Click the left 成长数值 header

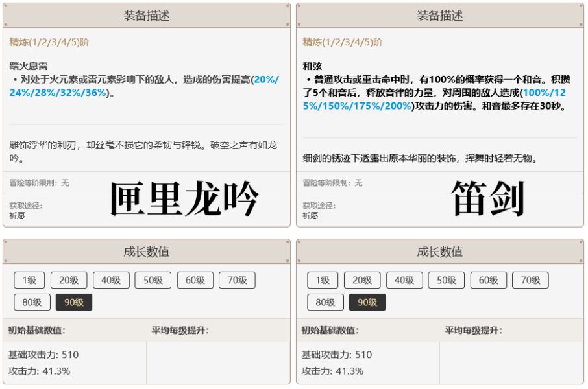[147, 252]
